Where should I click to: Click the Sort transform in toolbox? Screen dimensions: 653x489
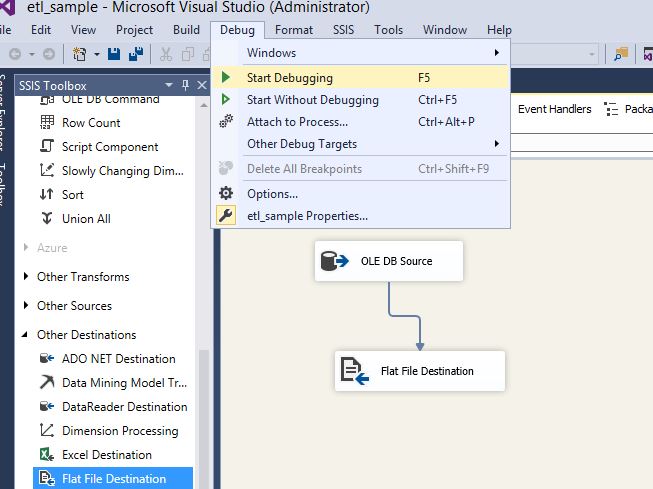coord(72,195)
